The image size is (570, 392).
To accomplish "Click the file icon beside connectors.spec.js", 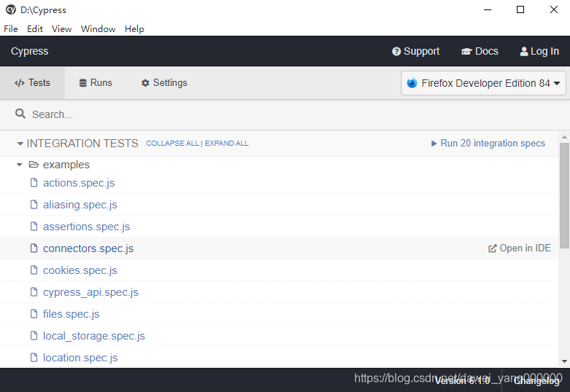I will tap(34, 248).
